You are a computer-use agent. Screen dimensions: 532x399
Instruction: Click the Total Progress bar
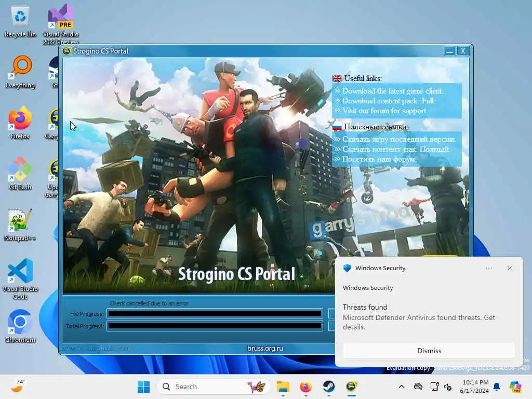coord(215,326)
